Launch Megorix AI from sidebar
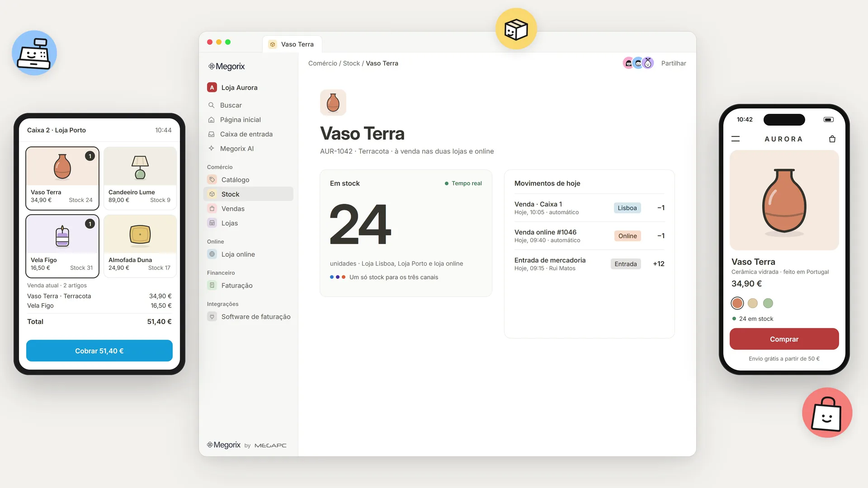Image resolution: width=868 pixels, height=488 pixels. click(x=248, y=149)
